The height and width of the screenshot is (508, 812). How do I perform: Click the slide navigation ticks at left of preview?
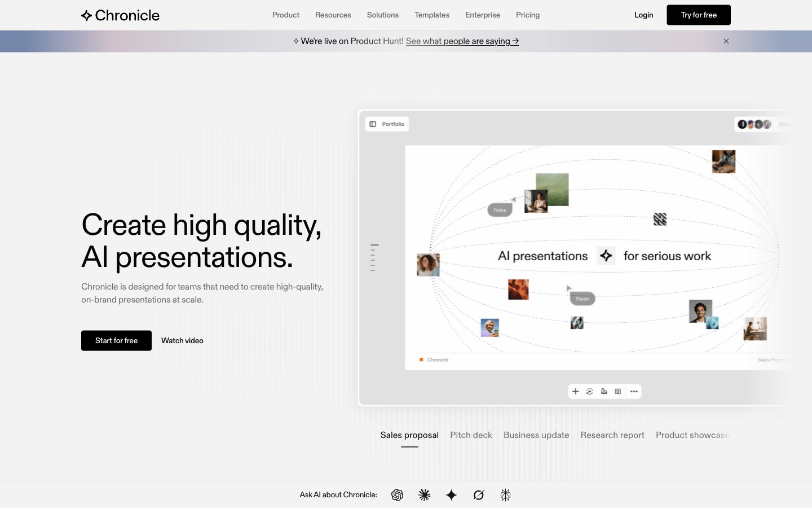tap(374, 258)
